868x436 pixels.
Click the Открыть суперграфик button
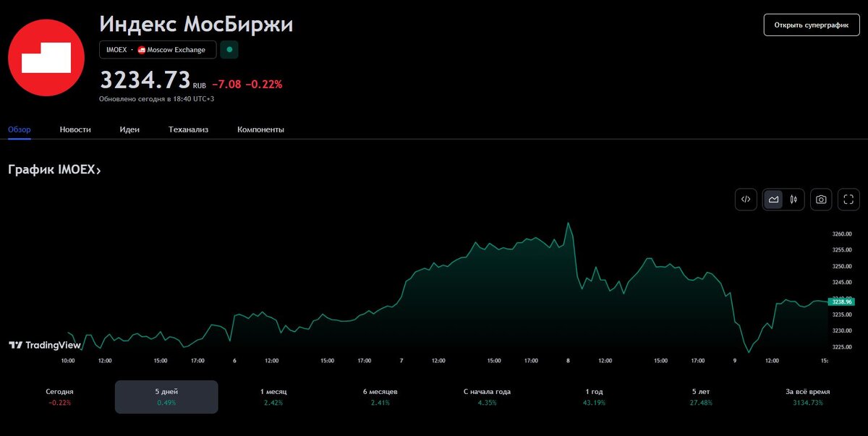pos(812,25)
